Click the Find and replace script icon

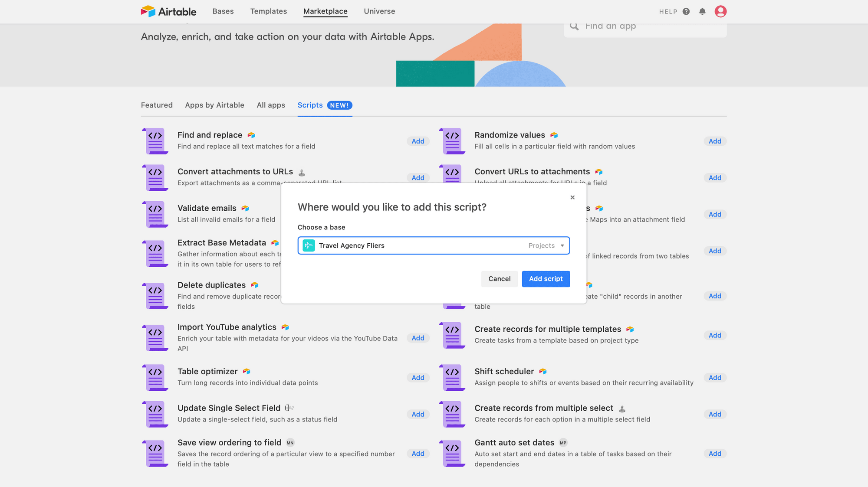point(155,141)
